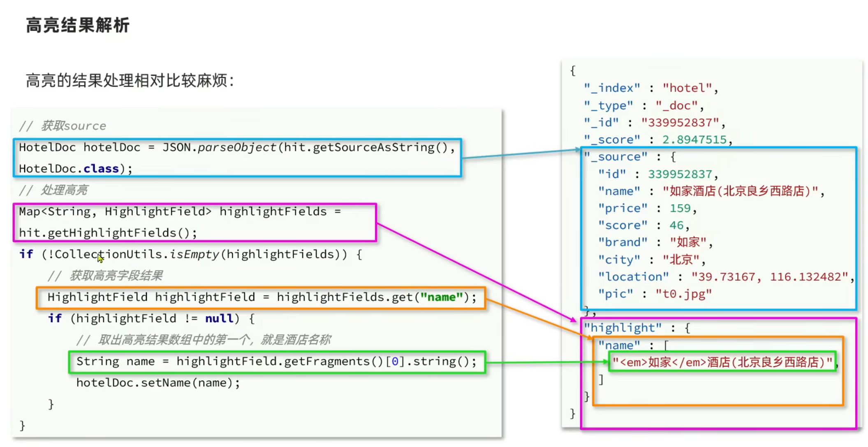The height and width of the screenshot is (447, 868).
Task: Click the JSON.parseObject code line
Action: (237, 147)
